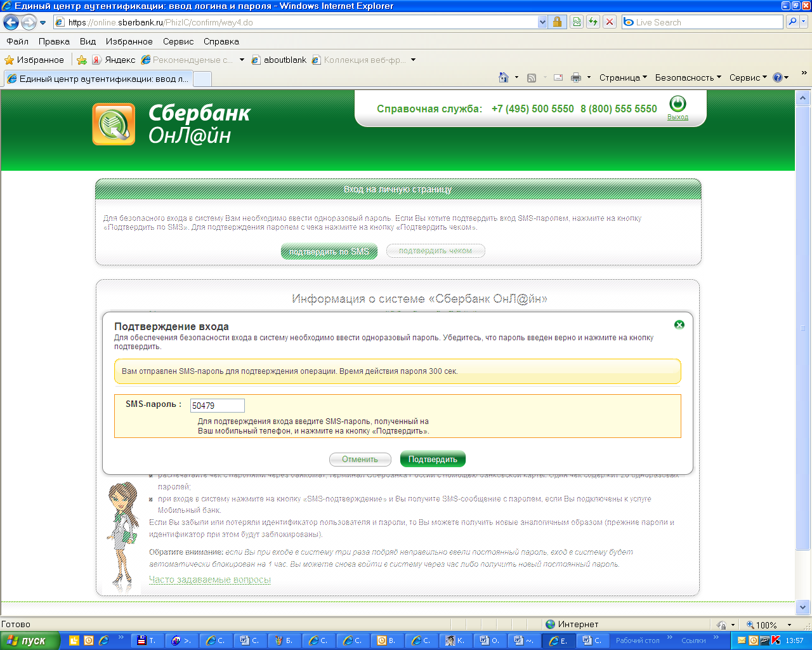
Task: Click the Интернет security zone status
Action: pos(572,624)
